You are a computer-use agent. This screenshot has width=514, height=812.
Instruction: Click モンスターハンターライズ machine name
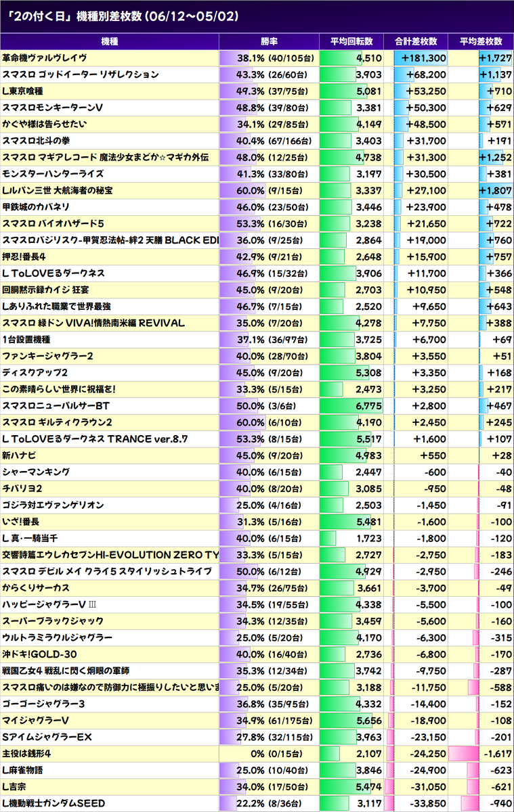pyautogui.click(x=53, y=174)
